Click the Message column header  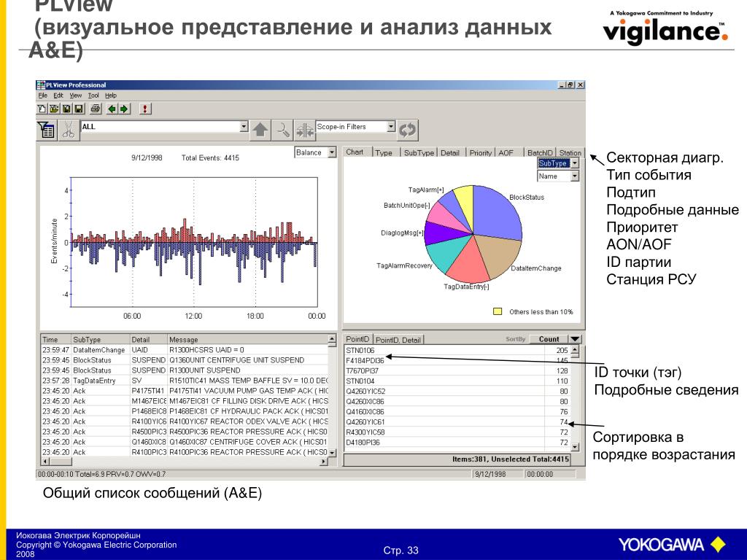pyautogui.click(x=248, y=340)
